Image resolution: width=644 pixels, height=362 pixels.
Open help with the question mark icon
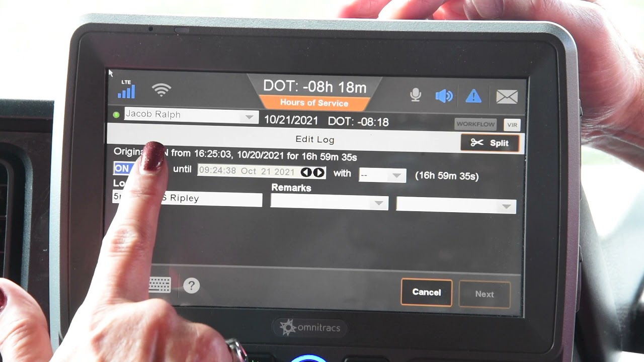pos(191,286)
